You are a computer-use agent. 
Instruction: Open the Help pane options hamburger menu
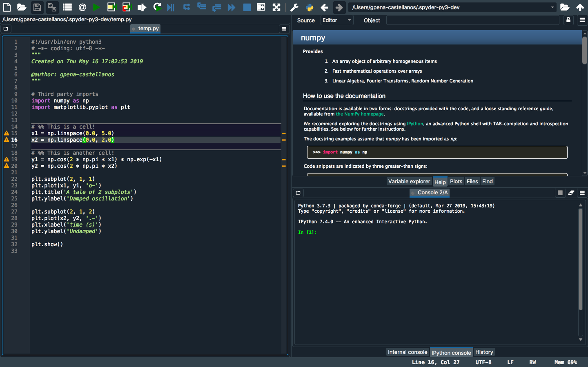coord(582,20)
